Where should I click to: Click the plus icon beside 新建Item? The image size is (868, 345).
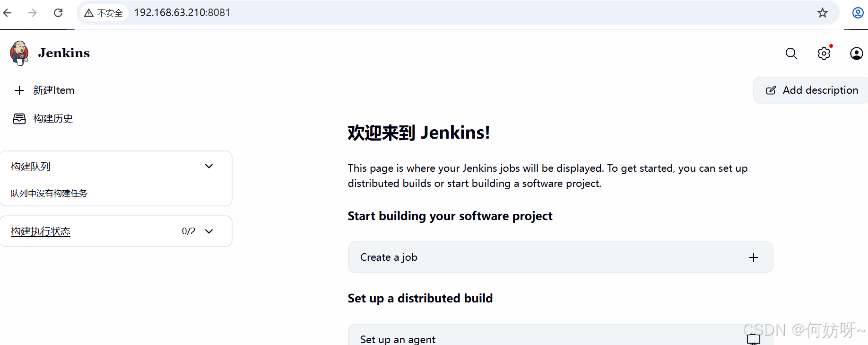19,90
